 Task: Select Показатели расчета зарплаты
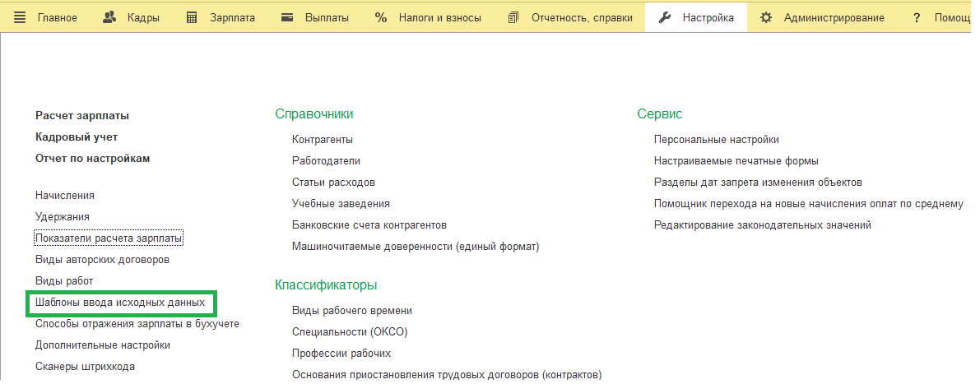[109, 238]
